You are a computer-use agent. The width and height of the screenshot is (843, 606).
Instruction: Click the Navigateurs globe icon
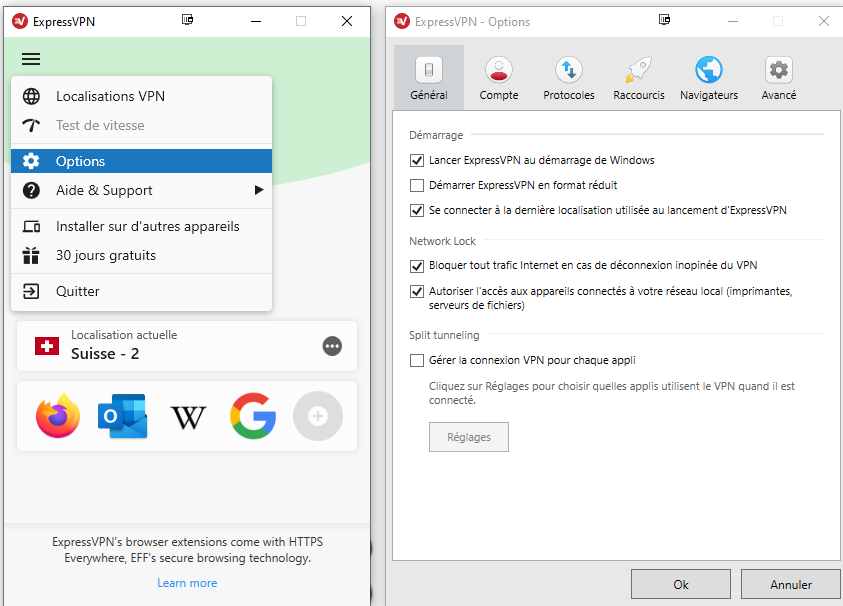[709, 69]
